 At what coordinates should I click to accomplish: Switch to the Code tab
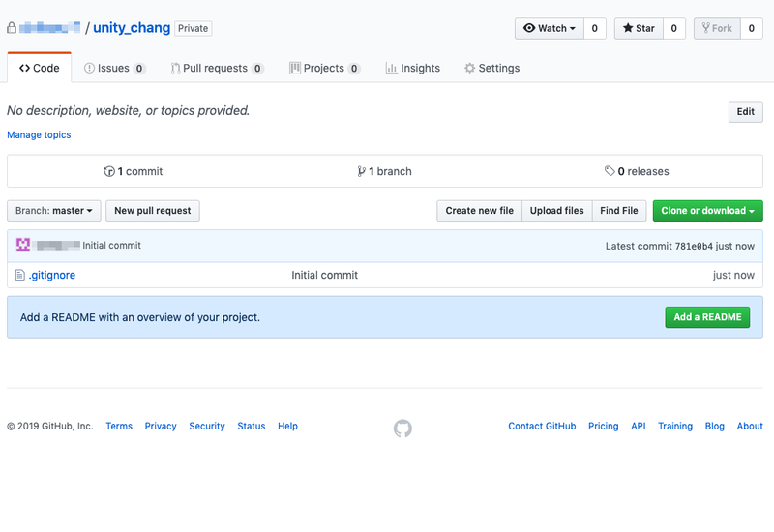pos(39,68)
